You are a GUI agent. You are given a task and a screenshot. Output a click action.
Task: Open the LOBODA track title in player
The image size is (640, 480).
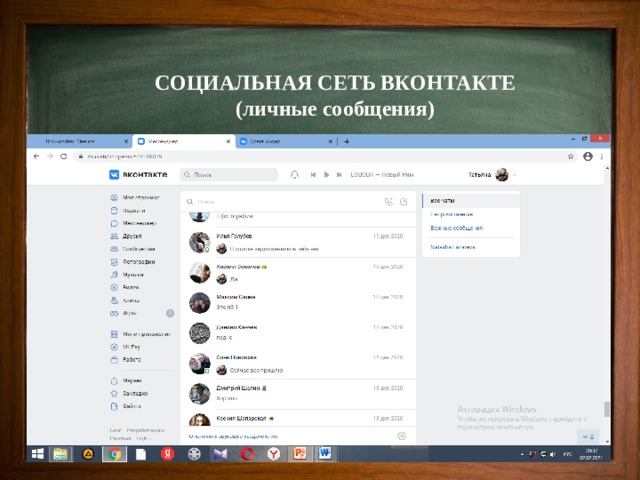382,175
